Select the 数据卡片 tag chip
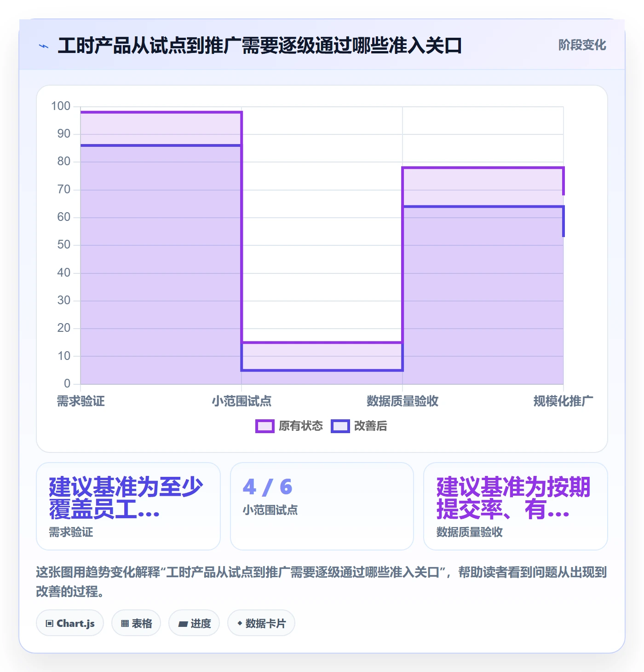This screenshot has width=644, height=672. (x=261, y=623)
